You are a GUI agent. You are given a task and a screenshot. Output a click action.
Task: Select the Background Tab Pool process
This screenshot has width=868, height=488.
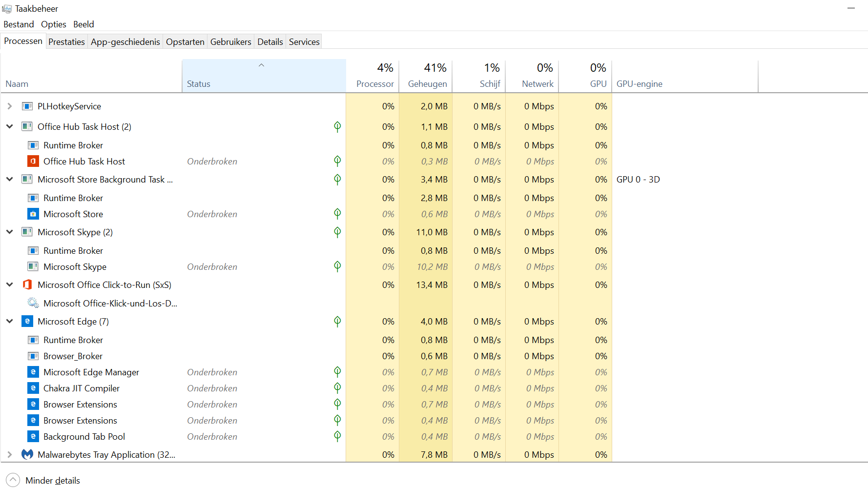(x=84, y=436)
